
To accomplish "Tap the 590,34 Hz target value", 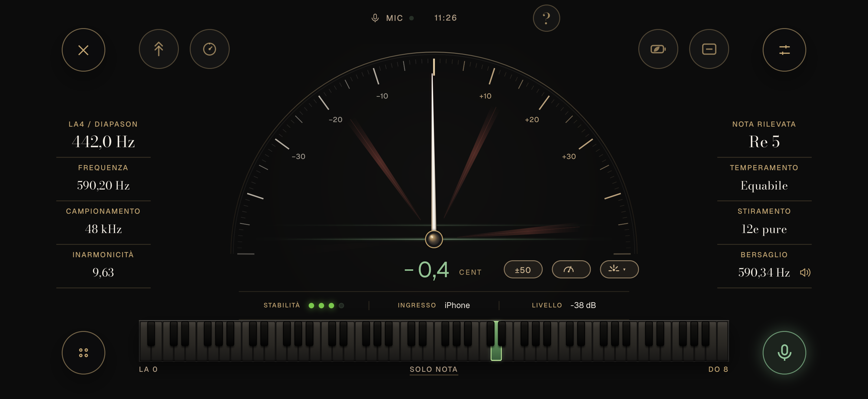I will pyautogui.click(x=764, y=273).
